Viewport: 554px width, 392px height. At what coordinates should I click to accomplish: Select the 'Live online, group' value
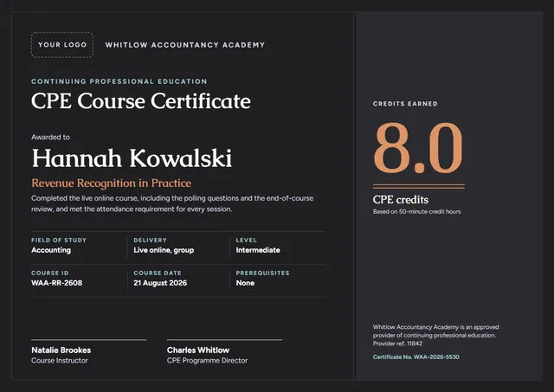164,250
